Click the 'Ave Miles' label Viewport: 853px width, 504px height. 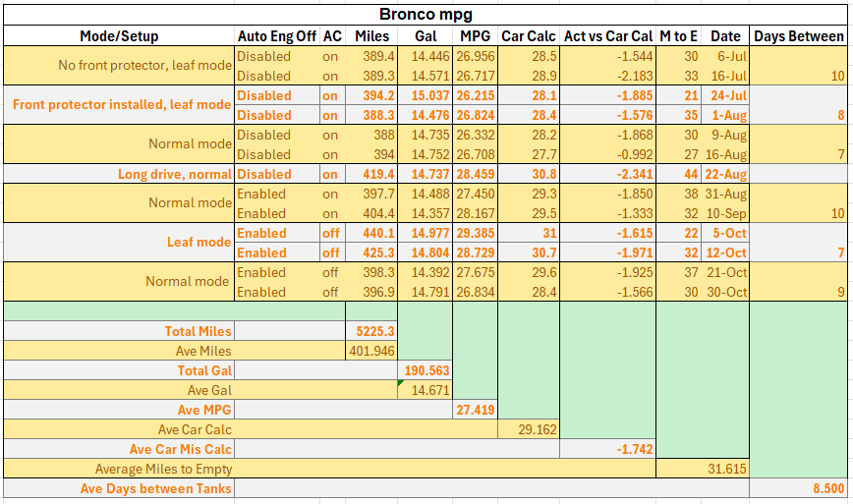pyautogui.click(x=202, y=351)
